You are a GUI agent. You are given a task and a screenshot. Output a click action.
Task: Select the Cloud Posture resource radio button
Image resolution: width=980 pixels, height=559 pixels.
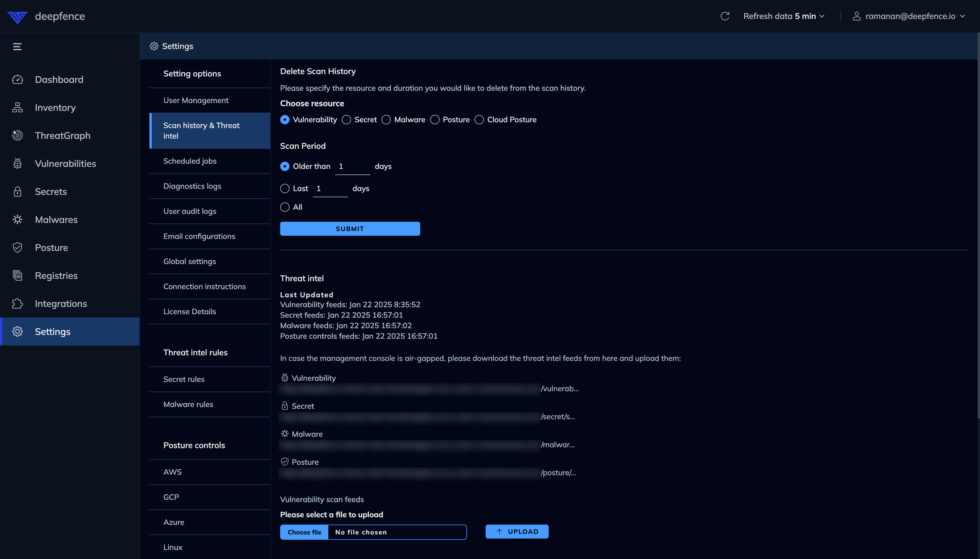point(479,120)
